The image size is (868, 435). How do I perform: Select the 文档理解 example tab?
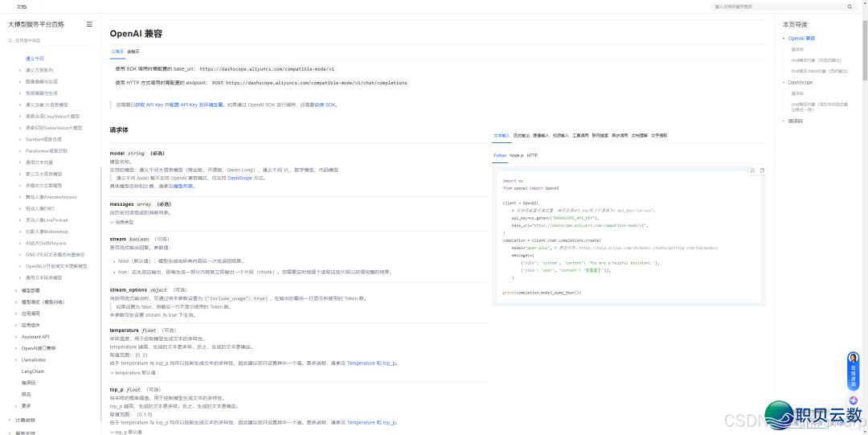(640, 135)
